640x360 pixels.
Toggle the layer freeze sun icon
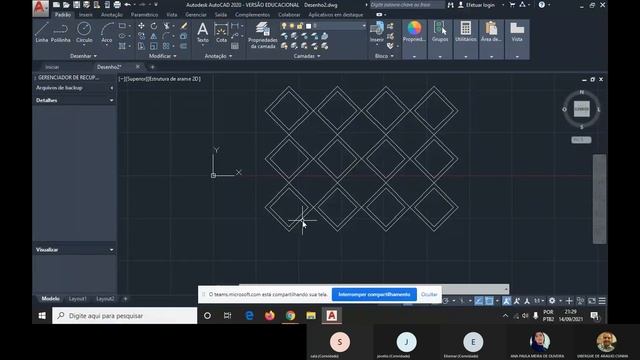[x=292, y=26]
